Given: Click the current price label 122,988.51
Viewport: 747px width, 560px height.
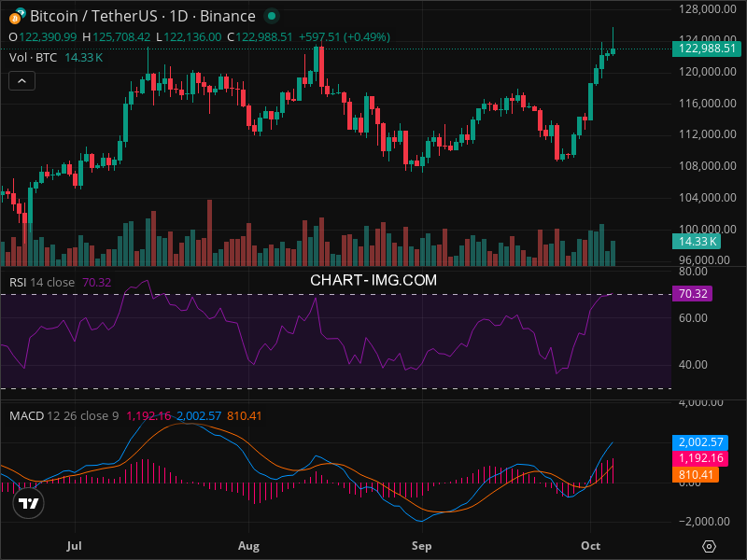Looking at the screenshot, I should 707,49.
